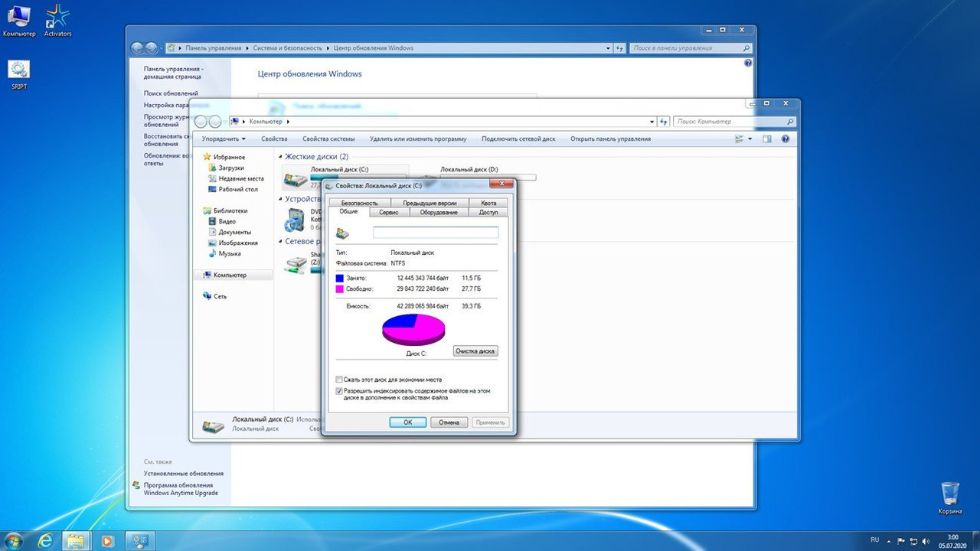Screen dimensions: 980x551
Task: Switch to the Доступ tab
Action: [488, 212]
